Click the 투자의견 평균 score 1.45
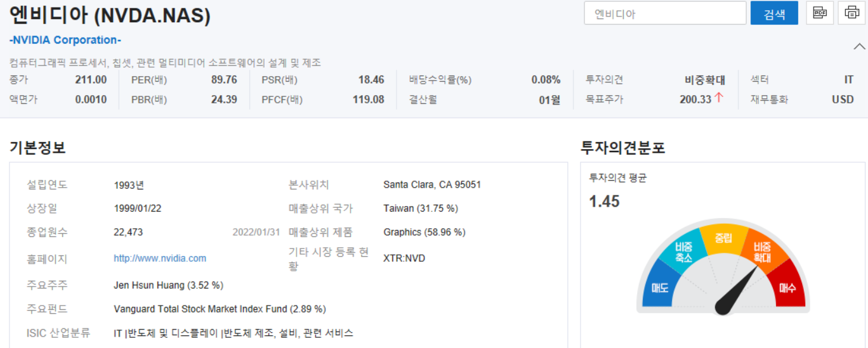 tap(604, 202)
